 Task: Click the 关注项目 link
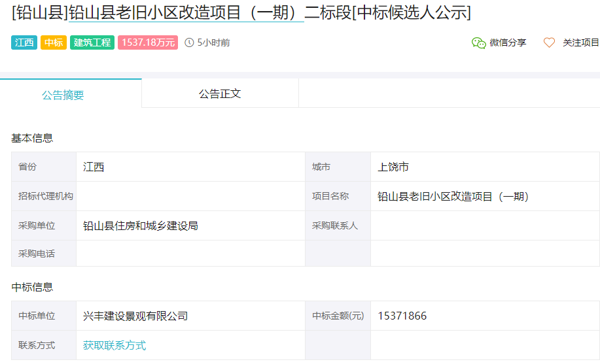pos(580,42)
